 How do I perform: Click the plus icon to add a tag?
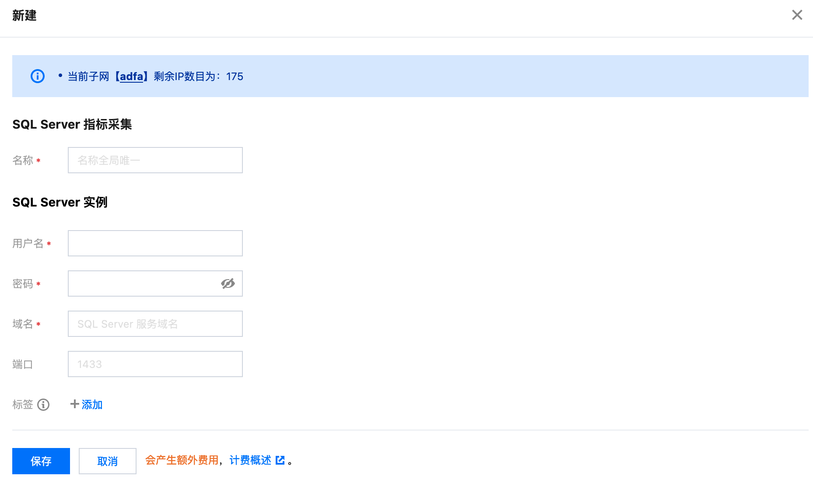[74, 404]
